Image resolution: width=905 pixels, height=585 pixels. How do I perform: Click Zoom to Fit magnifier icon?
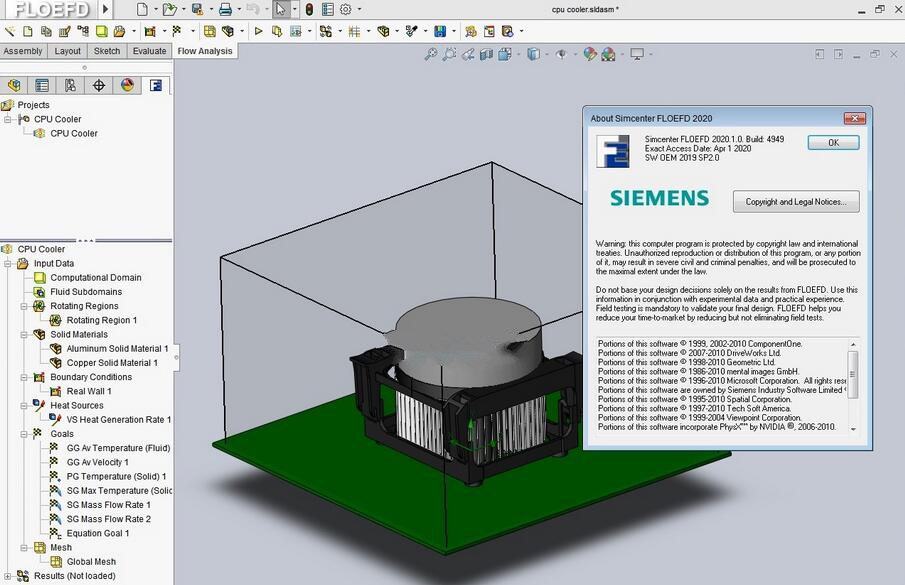[431, 54]
